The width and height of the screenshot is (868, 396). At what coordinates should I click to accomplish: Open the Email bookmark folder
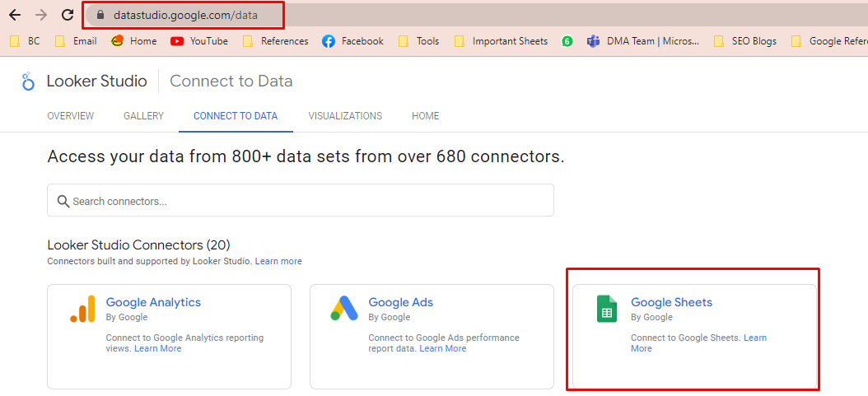point(76,41)
